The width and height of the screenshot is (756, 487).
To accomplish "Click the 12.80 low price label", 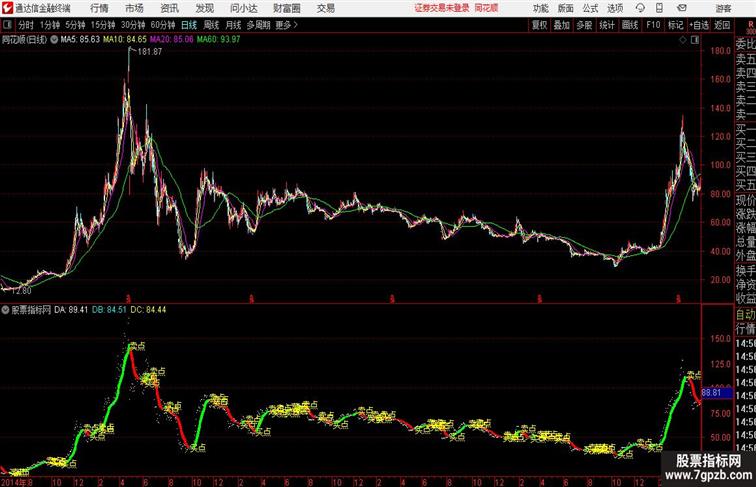I will [21, 291].
